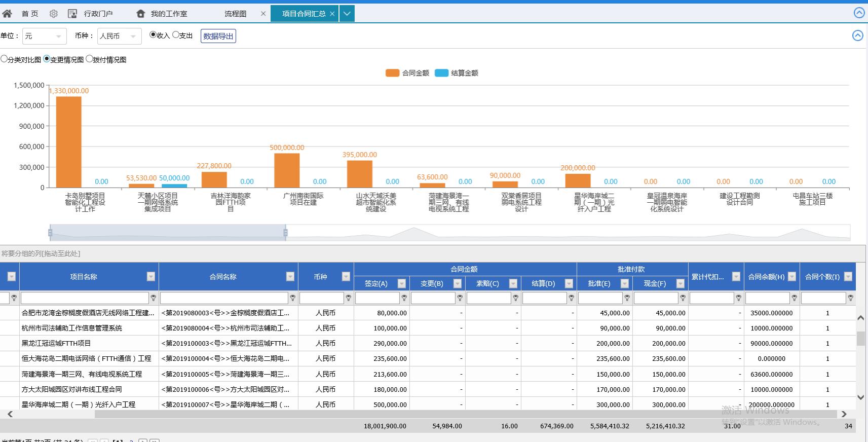The height and width of the screenshot is (442, 868).
Task: Open the 币种 currency dropdown
Action: point(119,36)
